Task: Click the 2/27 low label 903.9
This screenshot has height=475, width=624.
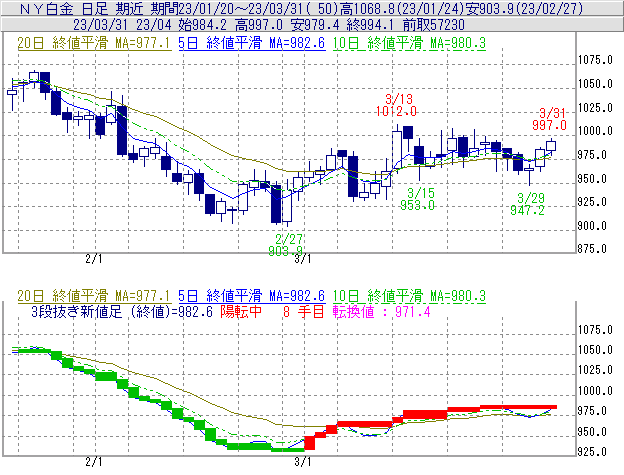Action: click(x=285, y=251)
